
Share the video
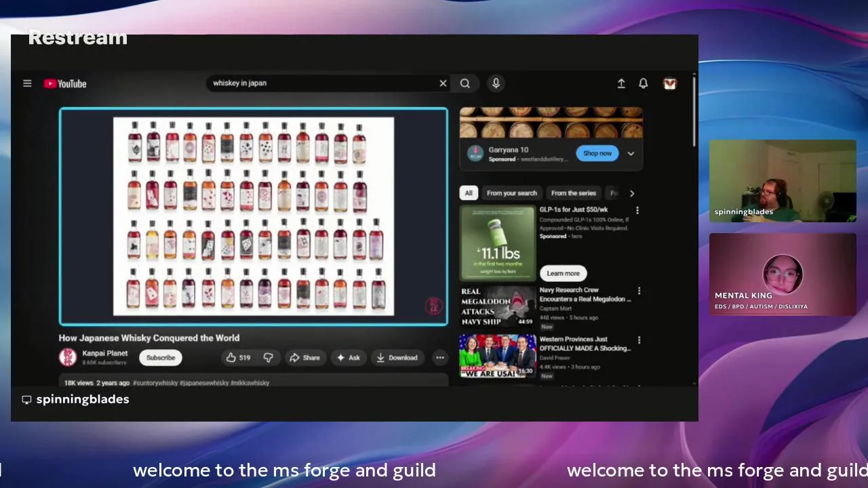click(x=304, y=358)
